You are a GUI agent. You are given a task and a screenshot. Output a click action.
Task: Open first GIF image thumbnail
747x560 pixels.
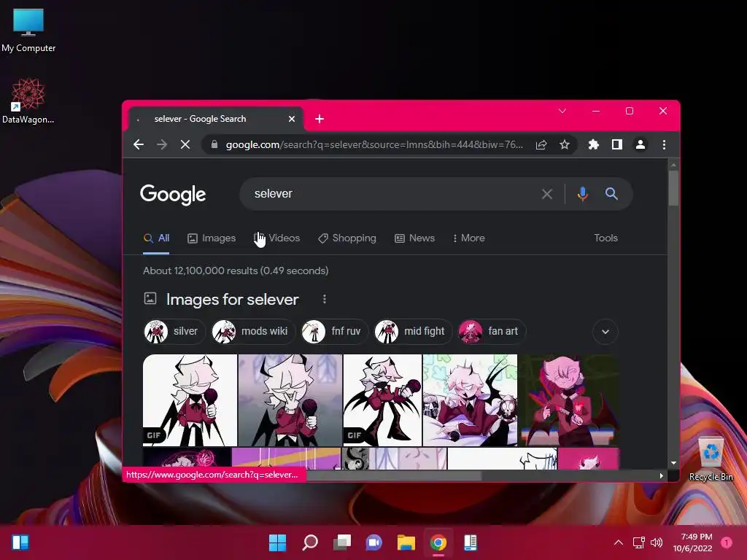[x=190, y=400]
